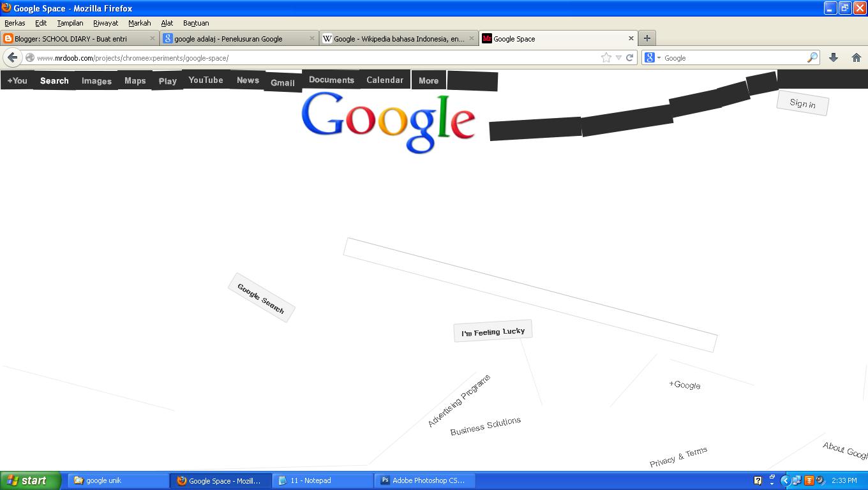The width and height of the screenshot is (868, 490).
Task: Open Documents in the Google bar
Action: pyautogui.click(x=331, y=80)
